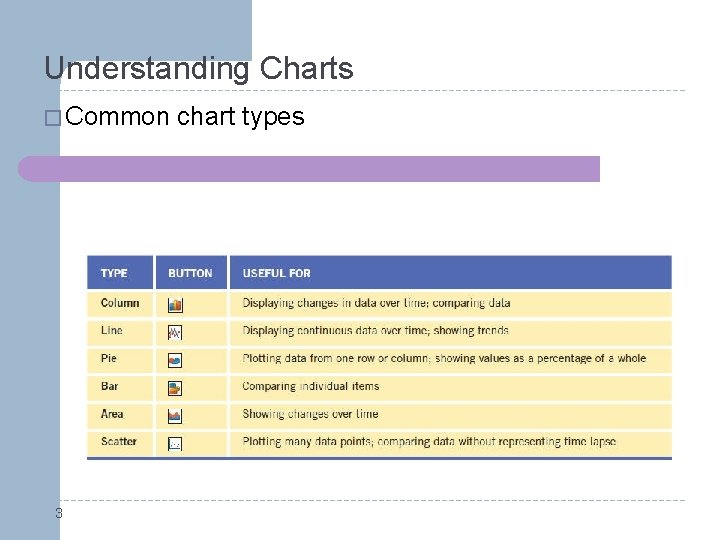Screen dimensions: 720x540
Task: Select the Showing changes over time text
Action: click(310, 414)
